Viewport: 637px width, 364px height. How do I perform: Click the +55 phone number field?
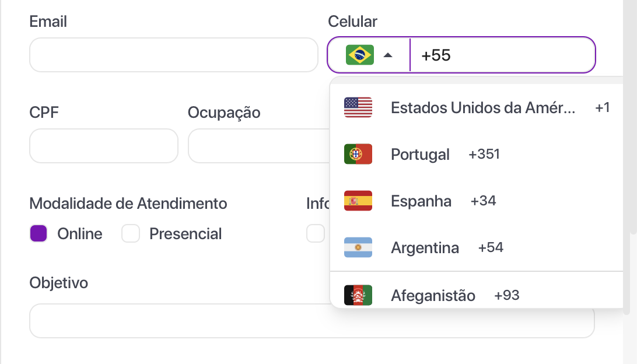point(502,54)
